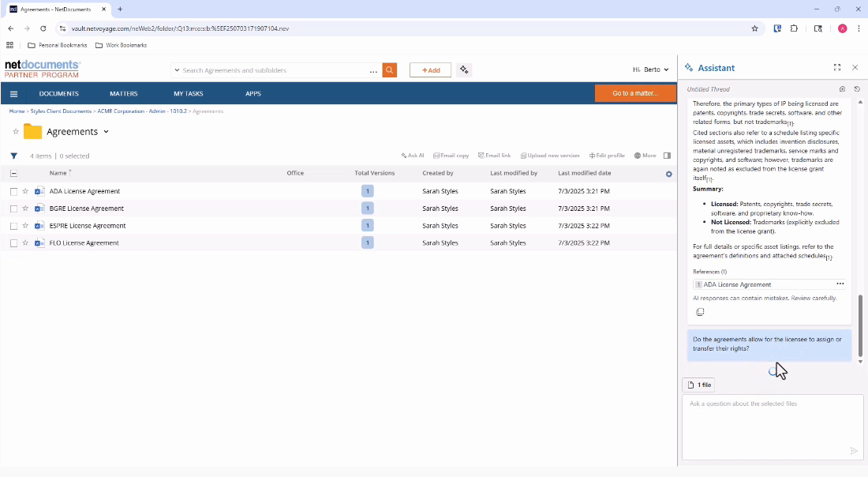Check the BGRE License Agreement checkbox
The height and width of the screenshot is (477, 868).
[x=14, y=208]
